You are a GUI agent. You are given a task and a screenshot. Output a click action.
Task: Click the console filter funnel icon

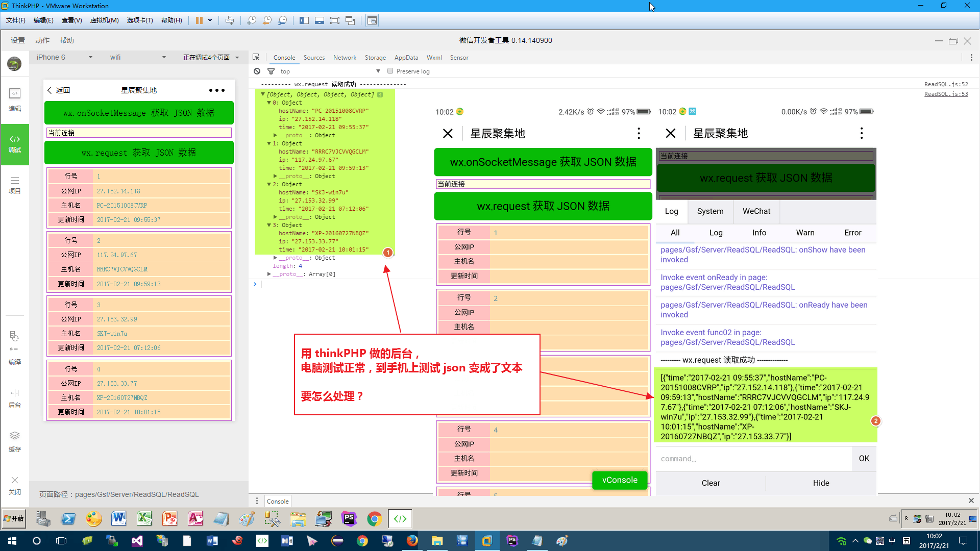point(271,71)
